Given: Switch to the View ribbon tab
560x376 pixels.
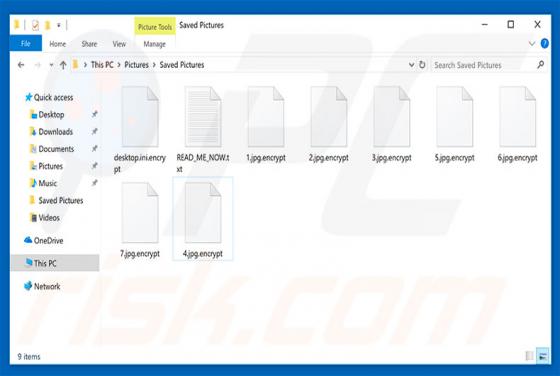Looking at the screenshot, I should pyautogui.click(x=119, y=44).
